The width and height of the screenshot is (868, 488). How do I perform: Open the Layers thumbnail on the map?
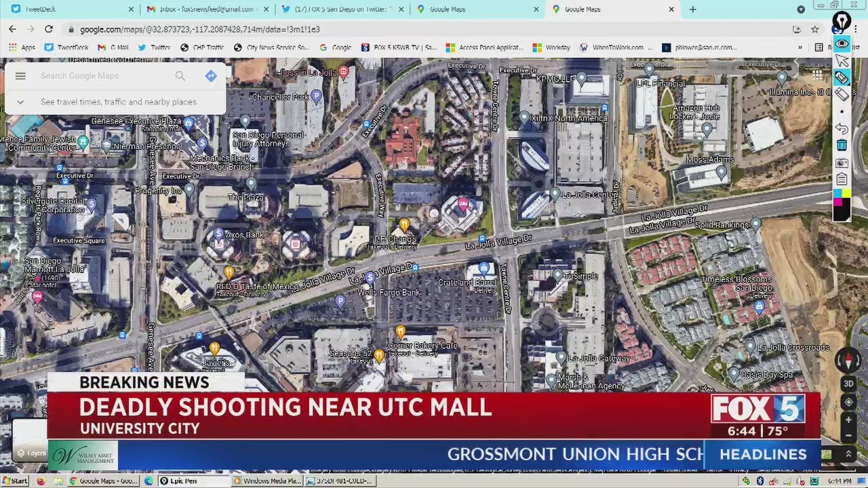(30, 441)
